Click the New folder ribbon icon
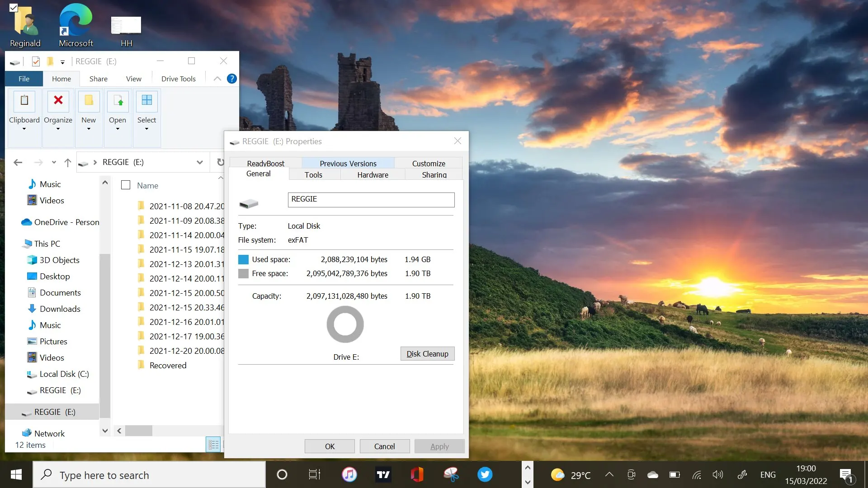Image resolution: width=868 pixels, height=488 pixels. [89, 101]
